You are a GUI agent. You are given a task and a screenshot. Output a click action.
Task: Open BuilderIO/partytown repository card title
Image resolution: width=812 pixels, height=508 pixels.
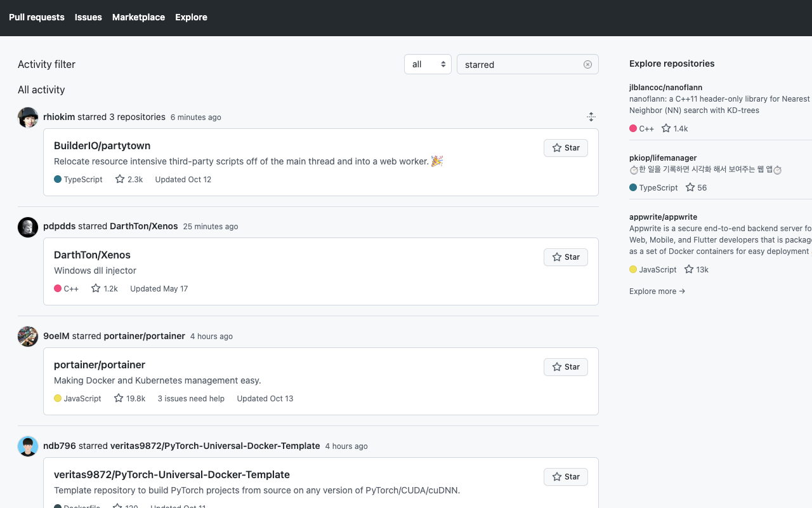(102, 145)
